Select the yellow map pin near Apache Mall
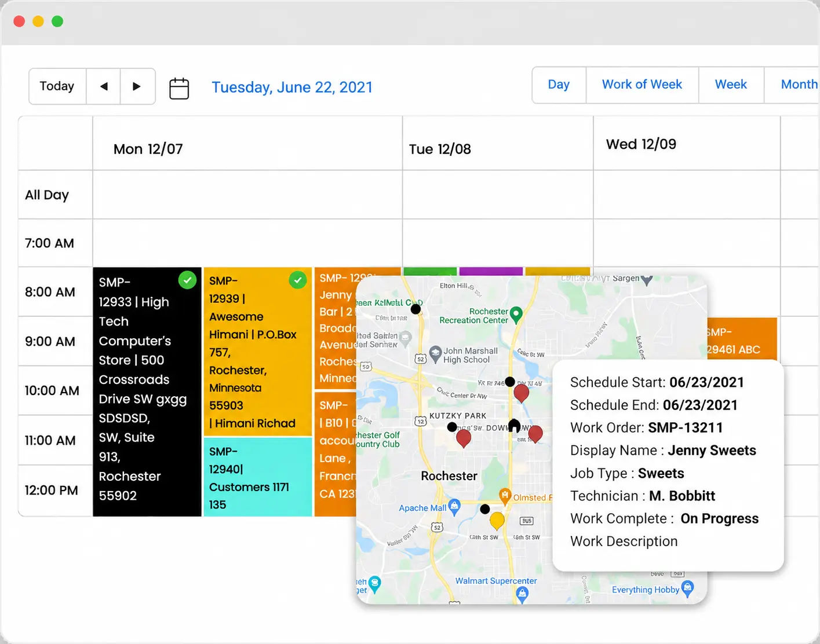The width and height of the screenshot is (820, 644). tap(497, 521)
